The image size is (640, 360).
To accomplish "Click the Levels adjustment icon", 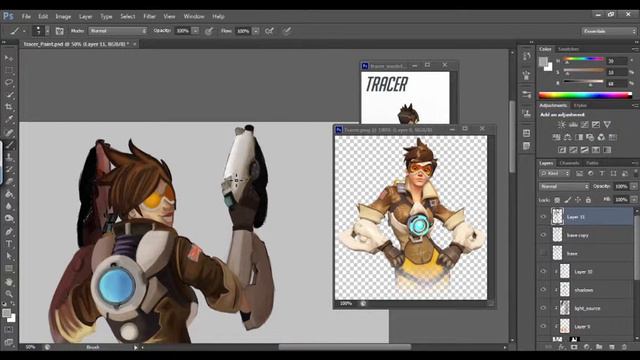I will 573,124.
